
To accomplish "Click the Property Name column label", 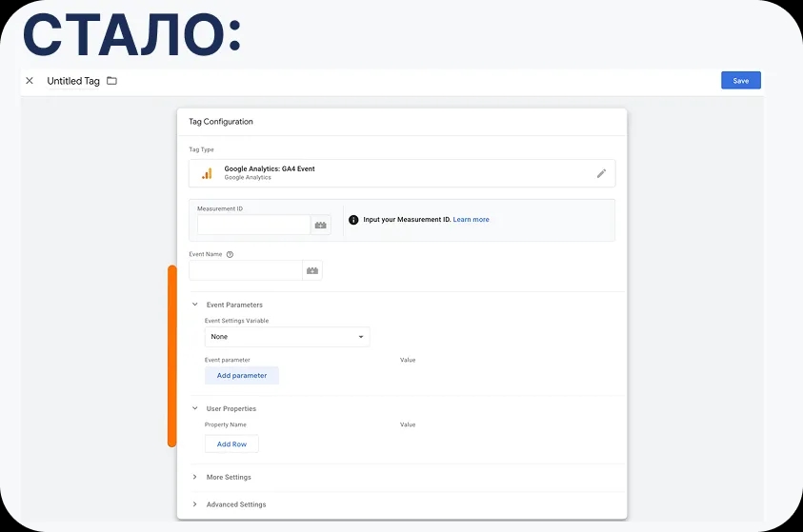I will (x=226, y=424).
